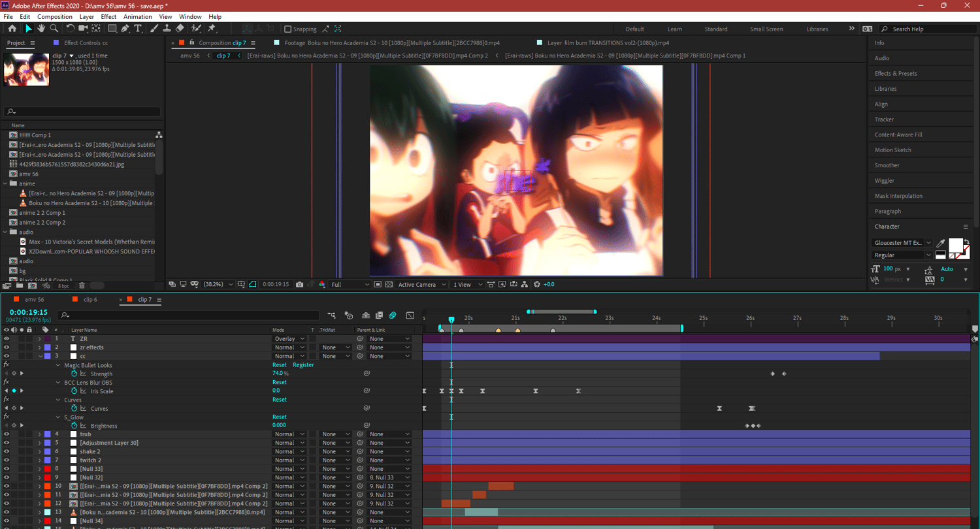This screenshot has width=980, height=529.
Task: Collapse the cc layer properties
Action: click(39, 357)
